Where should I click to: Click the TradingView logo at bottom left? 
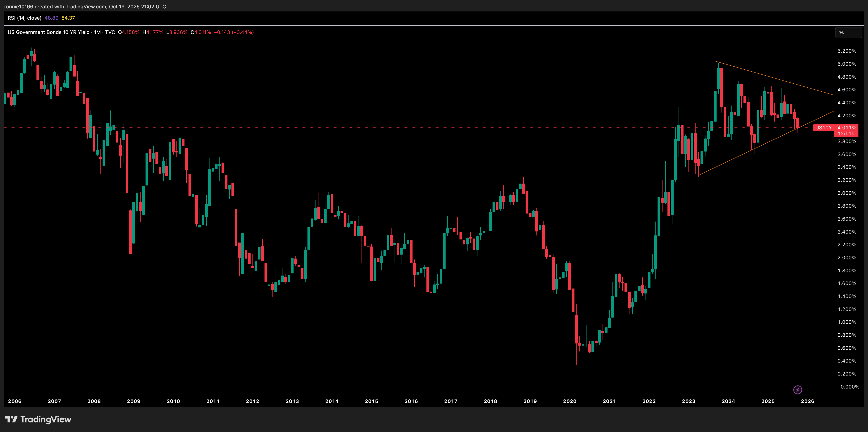click(38, 419)
